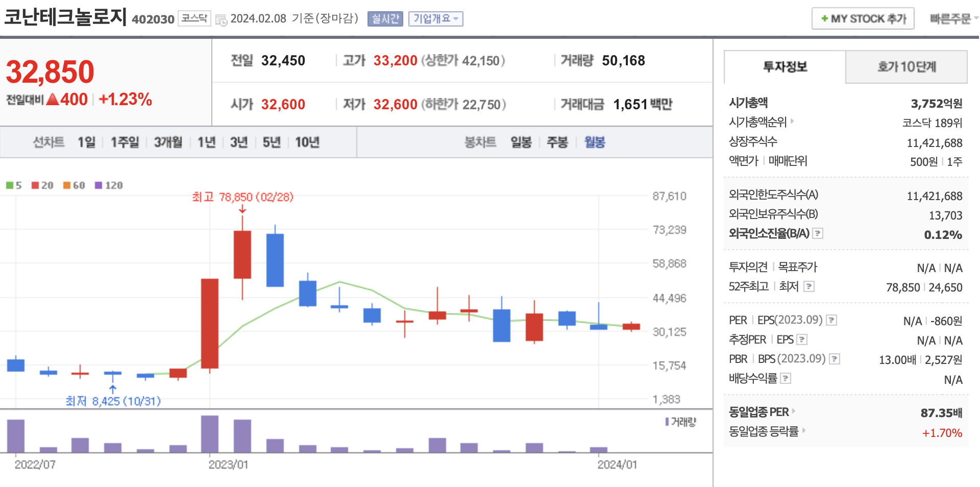Click the orange 60-day moving average legend
Viewport: 980px width, 487px height.
tap(74, 185)
